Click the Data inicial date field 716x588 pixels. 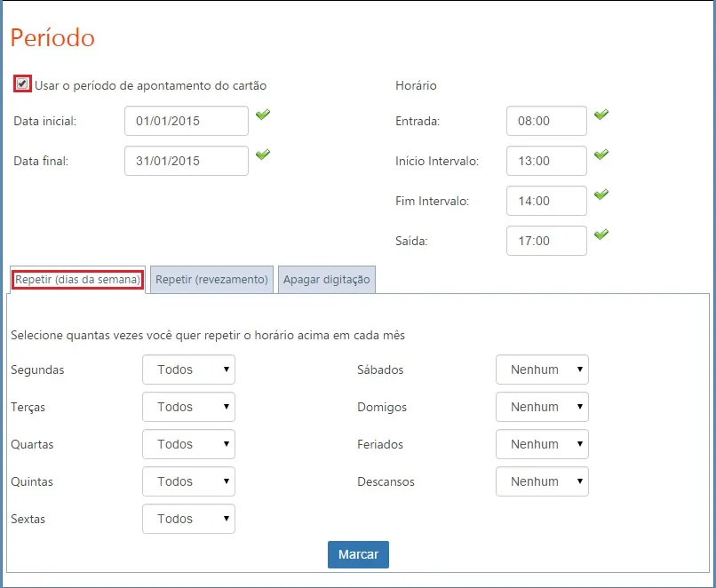coord(187,121)
